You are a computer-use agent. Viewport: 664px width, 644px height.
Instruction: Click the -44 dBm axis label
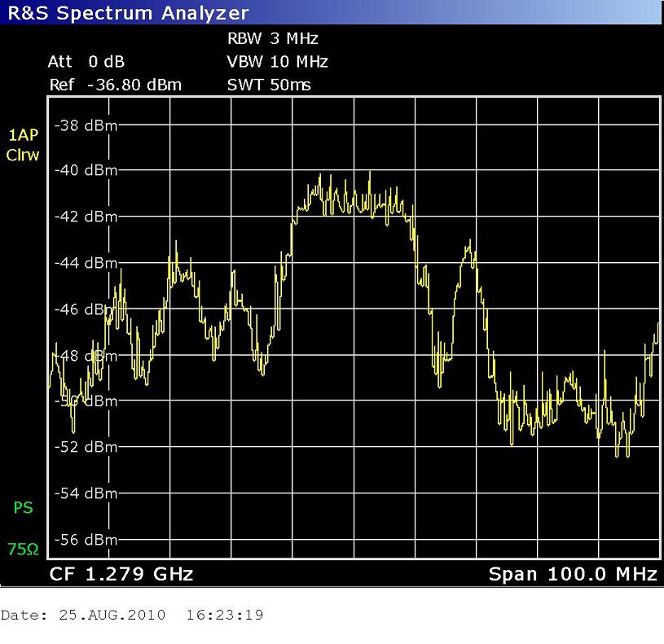(x=86, y=263)
